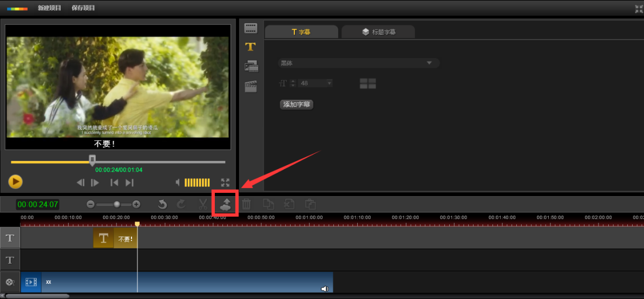Click the paste icon in the timeline toolbar
The height and width of the screenshot is (299, 644).
point(310,204)
